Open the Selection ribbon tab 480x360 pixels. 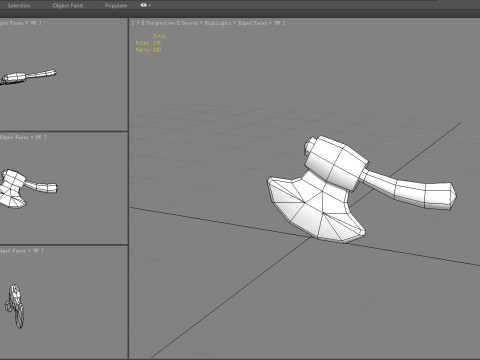[x=19, y=5]
